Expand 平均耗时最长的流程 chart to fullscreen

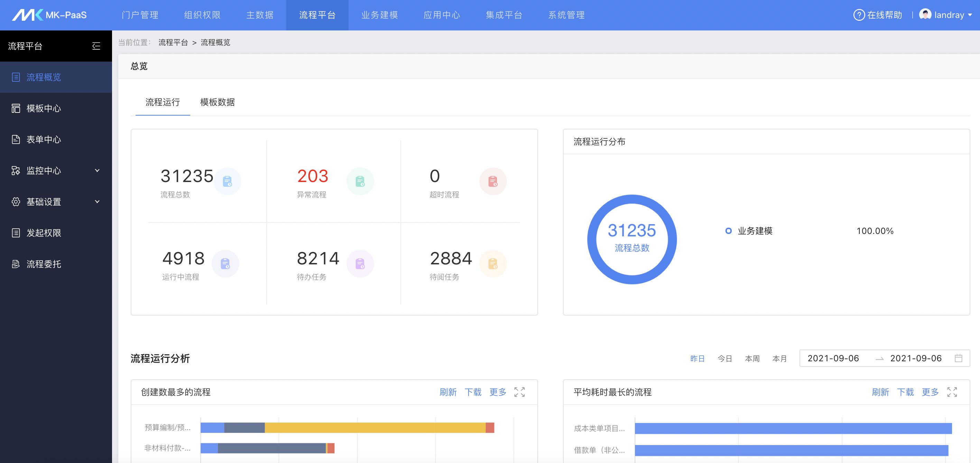[x=952, y=392]
